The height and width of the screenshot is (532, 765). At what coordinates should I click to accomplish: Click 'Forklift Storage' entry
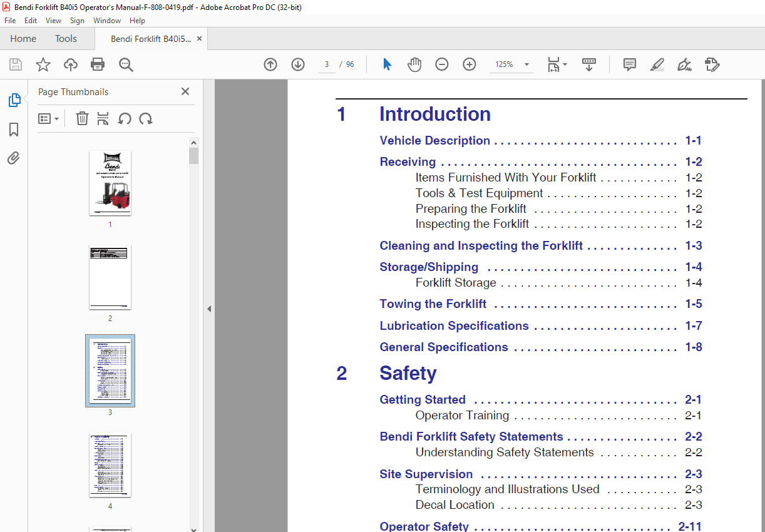click(x=456, y=283)
